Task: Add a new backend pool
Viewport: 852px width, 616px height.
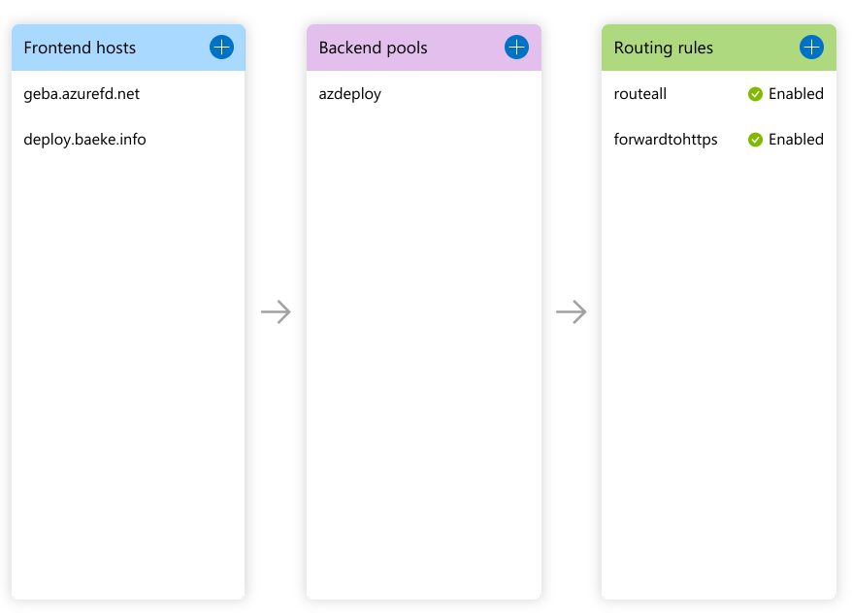Action: click(x=516, y=47)
